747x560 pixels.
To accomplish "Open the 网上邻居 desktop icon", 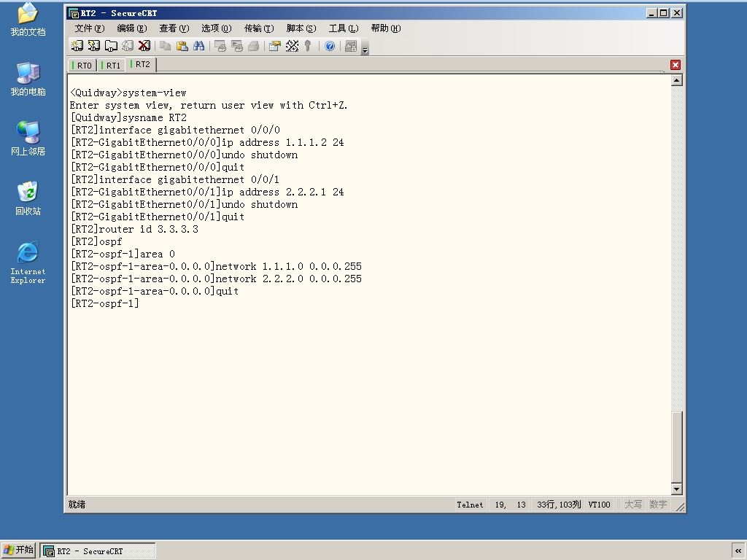I will coord(28,139).
